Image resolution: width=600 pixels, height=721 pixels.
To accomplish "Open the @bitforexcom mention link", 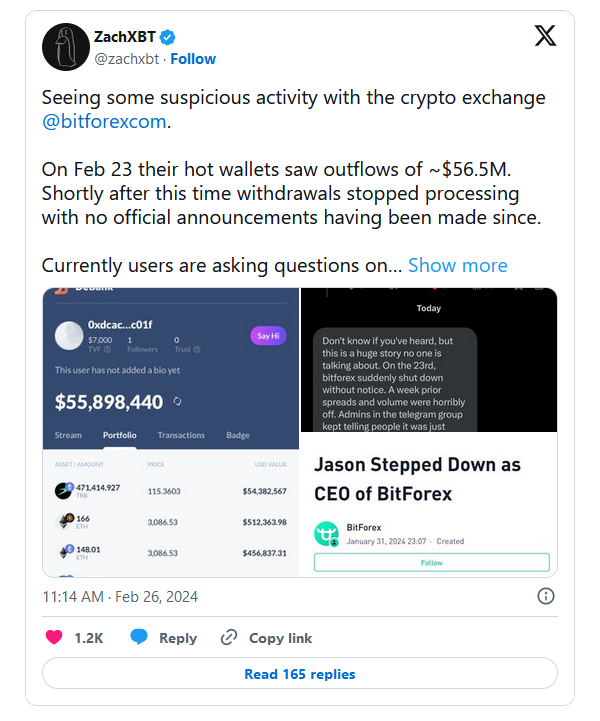I will coord(105,123).
